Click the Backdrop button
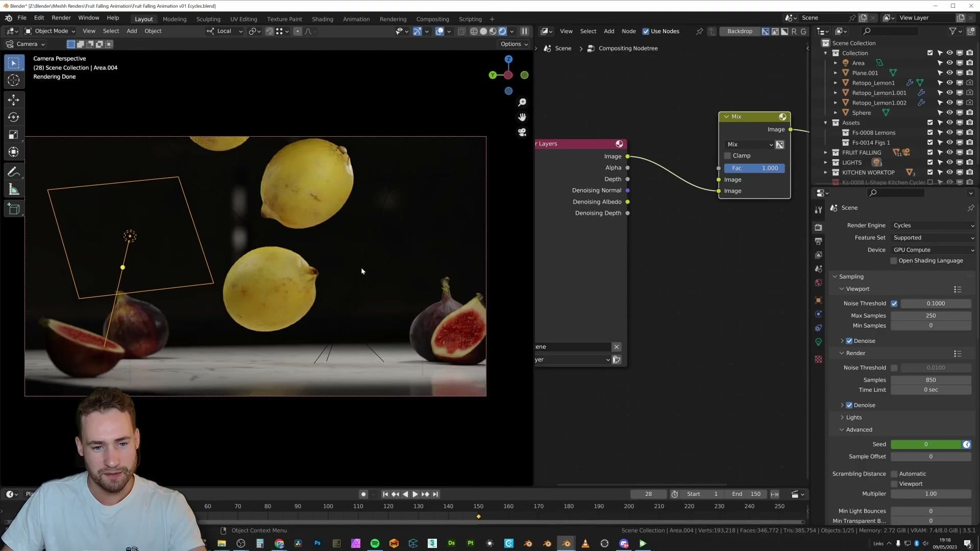Image resolution: width=980 pixels, height=551 pixels. tap(740, 31)
